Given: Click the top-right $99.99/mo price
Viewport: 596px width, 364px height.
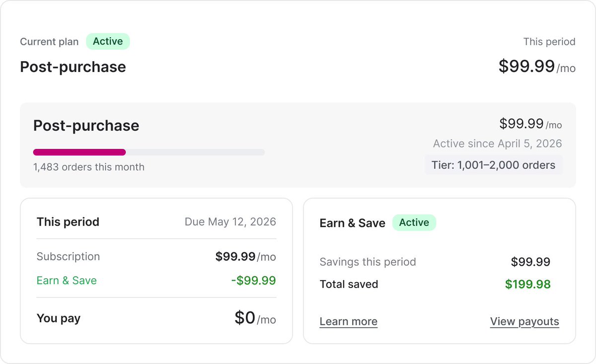Looking at the screenshot, I should point(537,67).
